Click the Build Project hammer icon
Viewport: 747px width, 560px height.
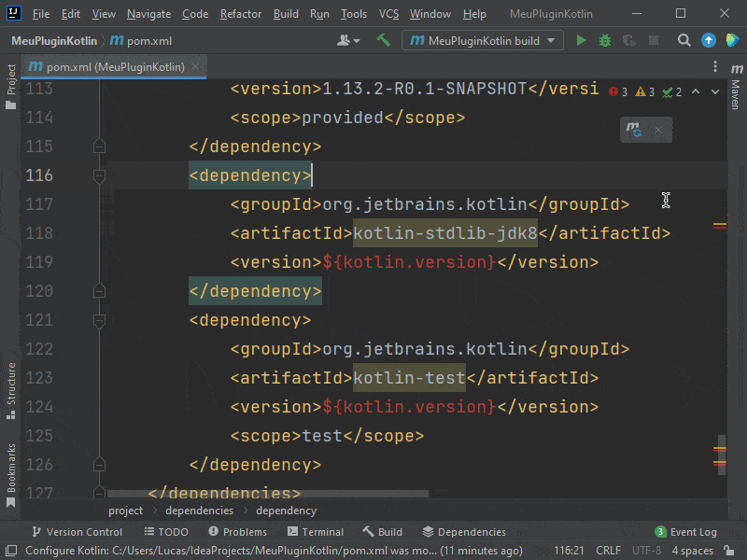[383, 41]
